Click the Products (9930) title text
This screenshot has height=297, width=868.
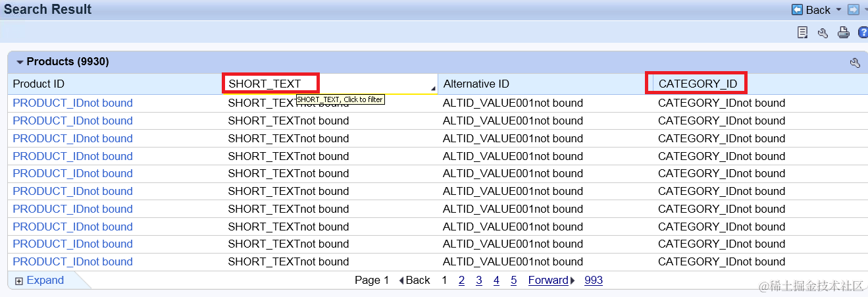(68, 62)
